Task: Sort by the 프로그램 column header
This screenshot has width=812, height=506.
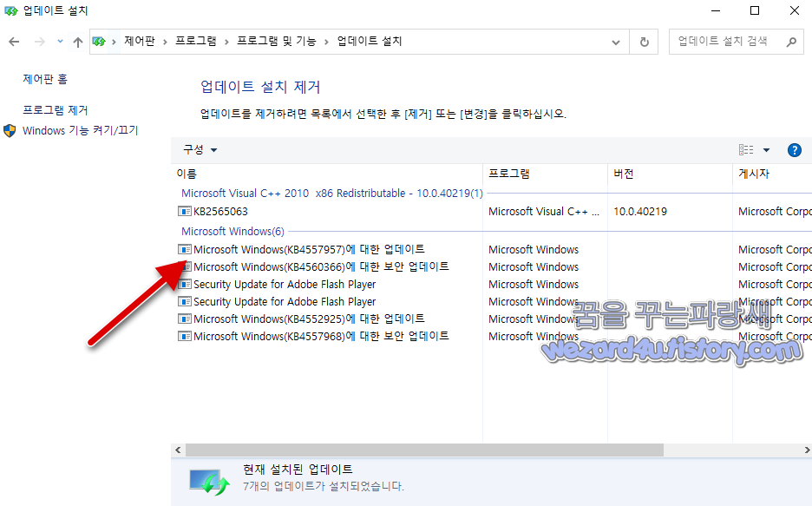Action: tap(546, 174)
